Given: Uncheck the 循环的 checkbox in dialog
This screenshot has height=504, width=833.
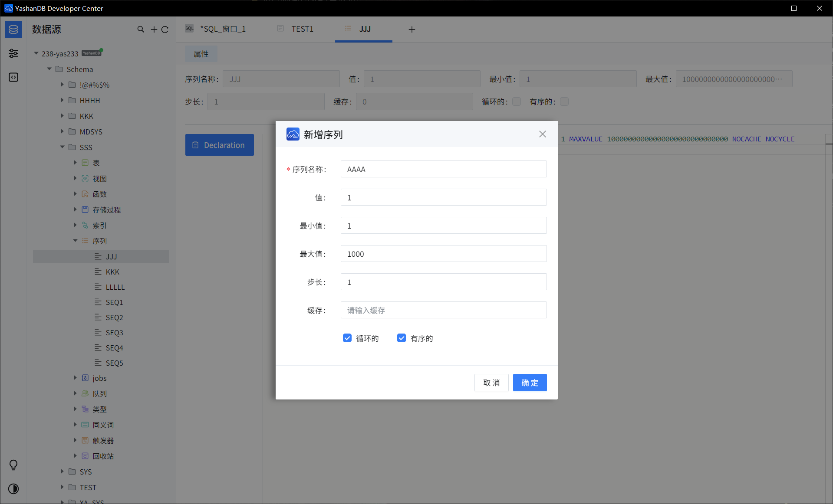Looking at the screenshot, I should pos(347,338).
